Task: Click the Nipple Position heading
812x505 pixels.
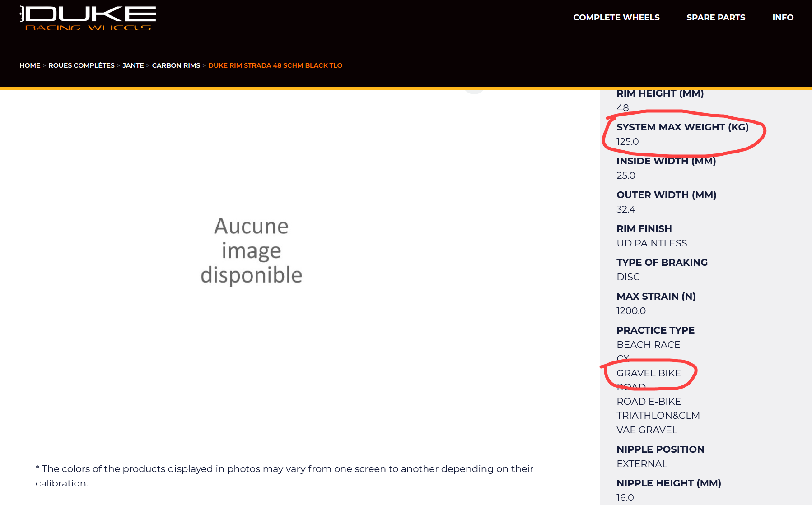Action: pyautogui.click(x=660, y=449)
